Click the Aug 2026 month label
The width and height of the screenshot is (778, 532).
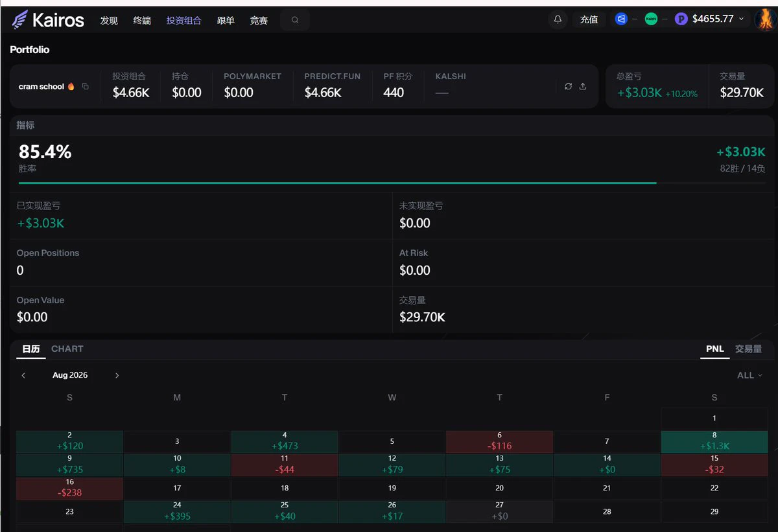coord(70,375)
